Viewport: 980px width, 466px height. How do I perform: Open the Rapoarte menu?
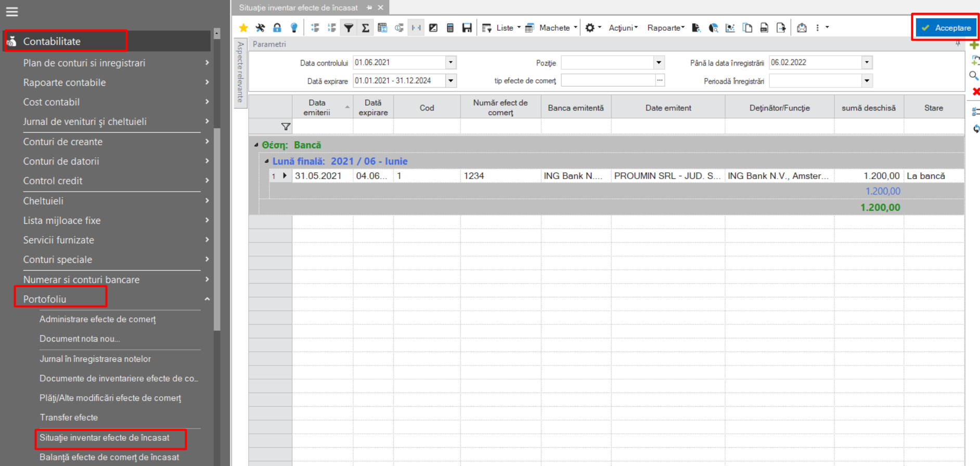click(666, 28)
